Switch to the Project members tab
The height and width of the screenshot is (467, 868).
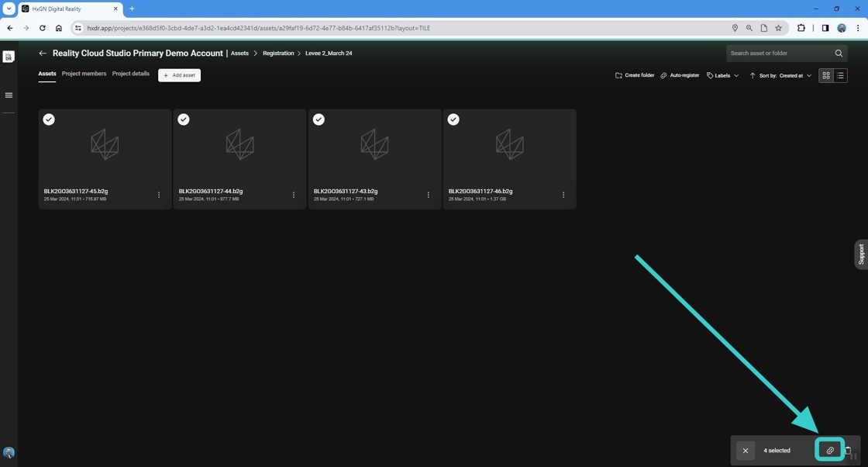(84, 74)
